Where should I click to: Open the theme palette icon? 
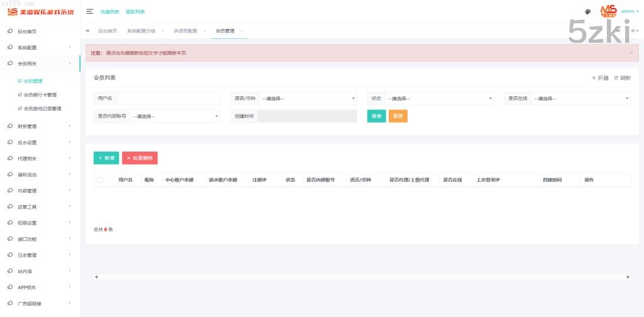click(x=587, y=11)
